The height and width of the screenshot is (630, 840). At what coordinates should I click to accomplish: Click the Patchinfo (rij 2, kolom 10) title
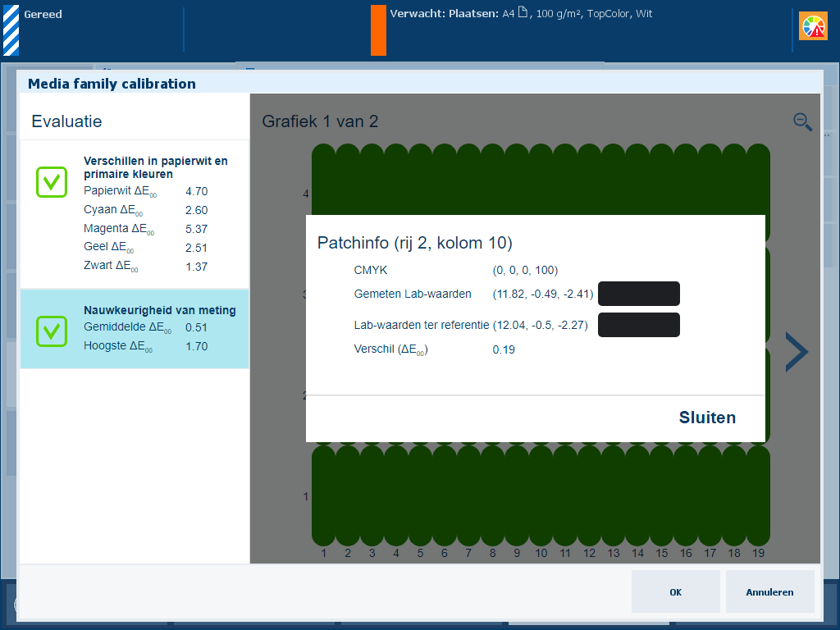[x=414, y=243]
